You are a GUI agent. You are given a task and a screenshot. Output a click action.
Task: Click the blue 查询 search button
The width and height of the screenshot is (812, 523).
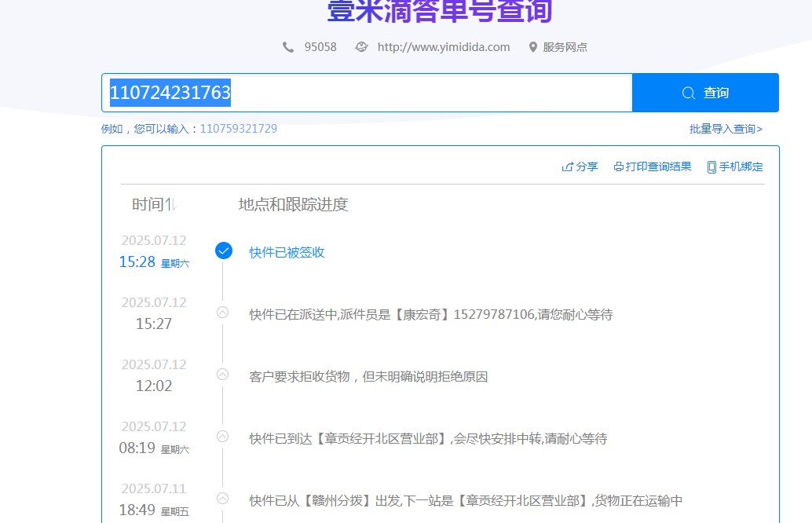tap(705, 93)
